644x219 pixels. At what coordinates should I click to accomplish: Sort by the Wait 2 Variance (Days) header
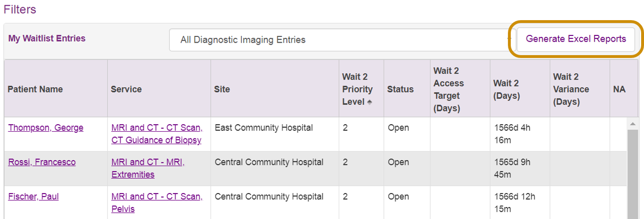[571, 90]
